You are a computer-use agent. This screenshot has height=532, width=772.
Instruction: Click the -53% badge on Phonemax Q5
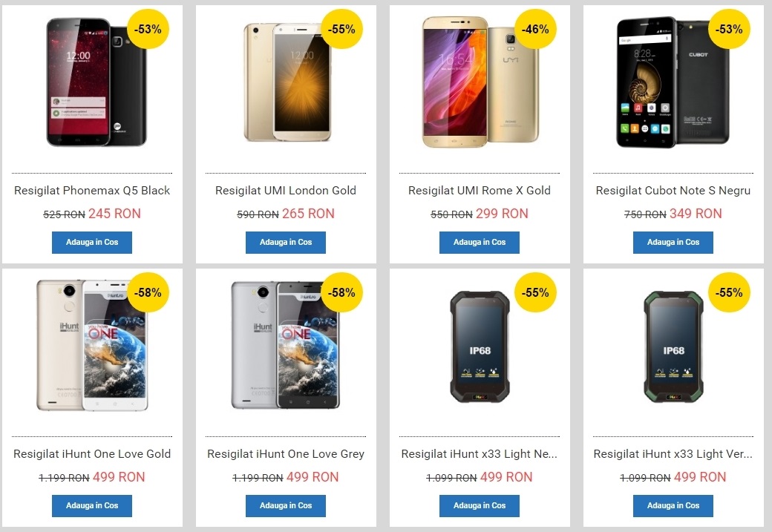(x=149, y=30)
